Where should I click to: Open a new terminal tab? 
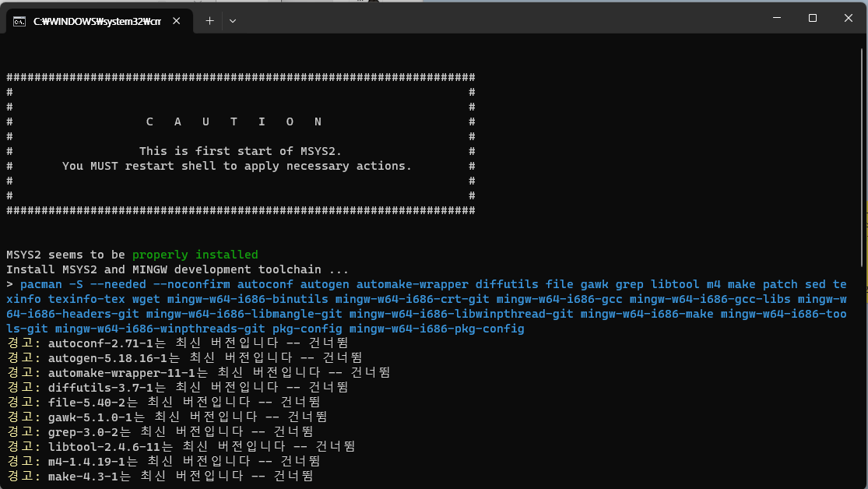(209, 21)
